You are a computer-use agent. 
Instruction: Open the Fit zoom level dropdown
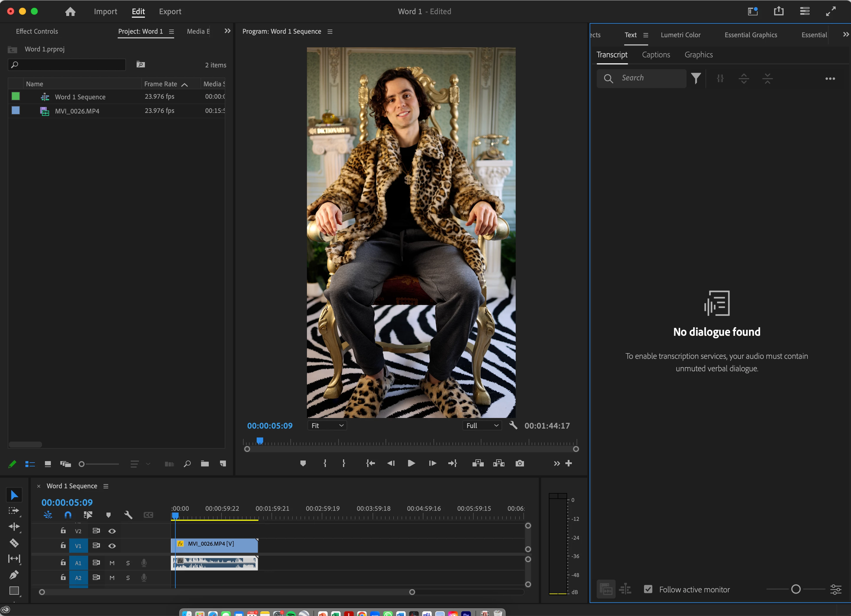[327, 425]
